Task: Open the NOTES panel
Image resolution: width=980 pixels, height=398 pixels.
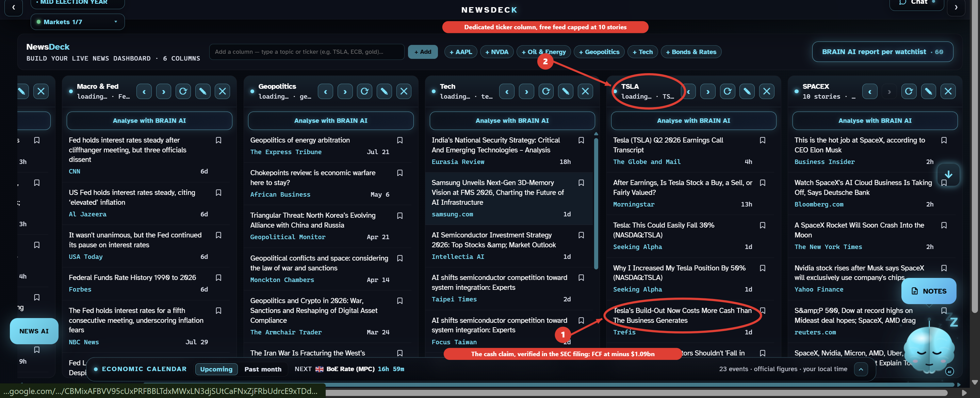Action: coord(929,291)
